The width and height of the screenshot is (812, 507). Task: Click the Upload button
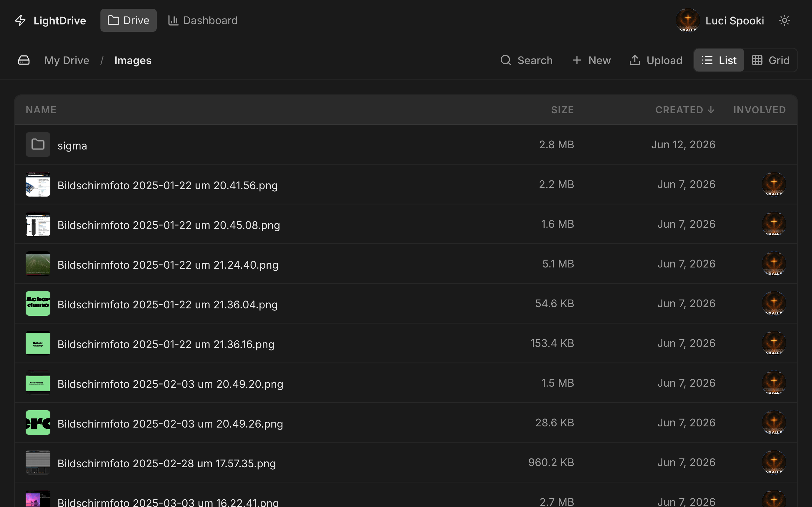point(655,60)
